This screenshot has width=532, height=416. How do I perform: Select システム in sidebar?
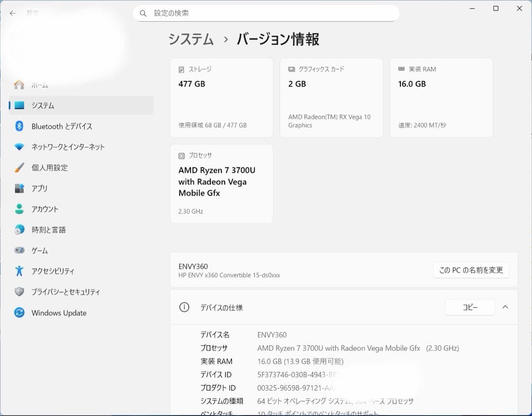click(81, 105)
